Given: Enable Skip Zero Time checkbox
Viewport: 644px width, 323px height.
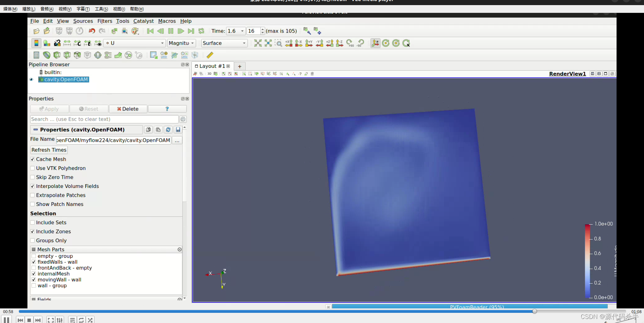Looking at the screenshot, I should point(33,177).
